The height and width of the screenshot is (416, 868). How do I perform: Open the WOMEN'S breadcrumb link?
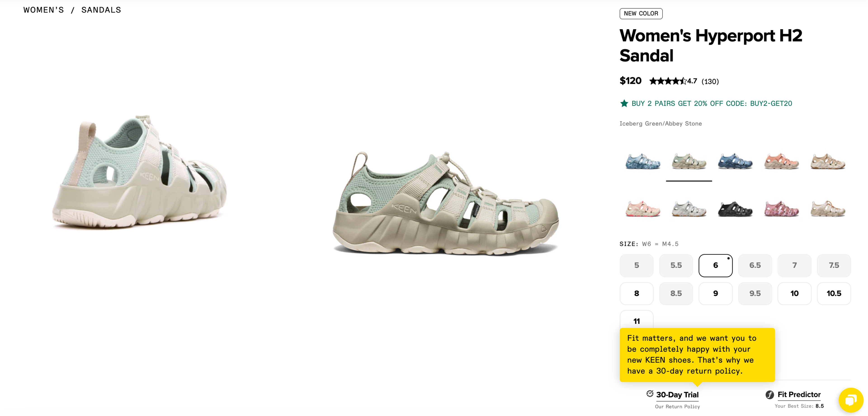click(x=43, y=10)
